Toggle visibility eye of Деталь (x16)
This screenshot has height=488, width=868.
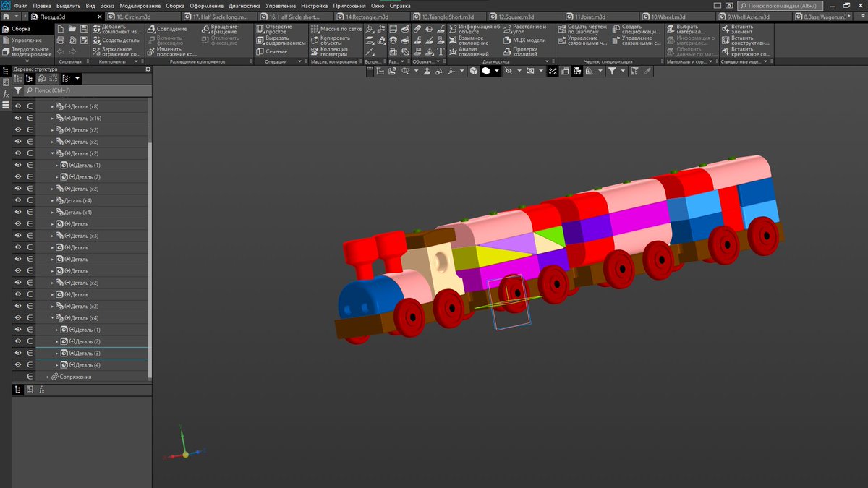pyautogui.click(x=18, y=118)
